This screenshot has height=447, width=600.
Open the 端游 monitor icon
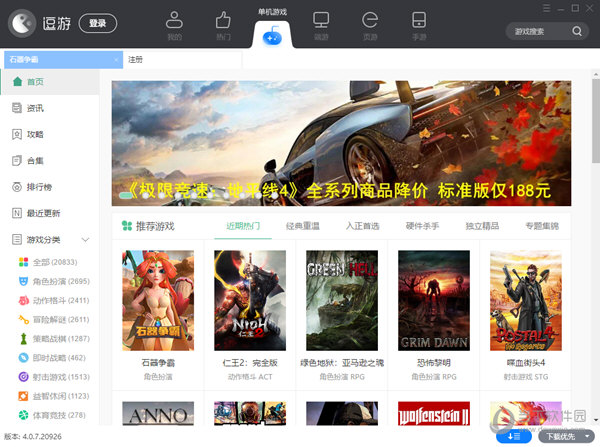pos(321,20)
